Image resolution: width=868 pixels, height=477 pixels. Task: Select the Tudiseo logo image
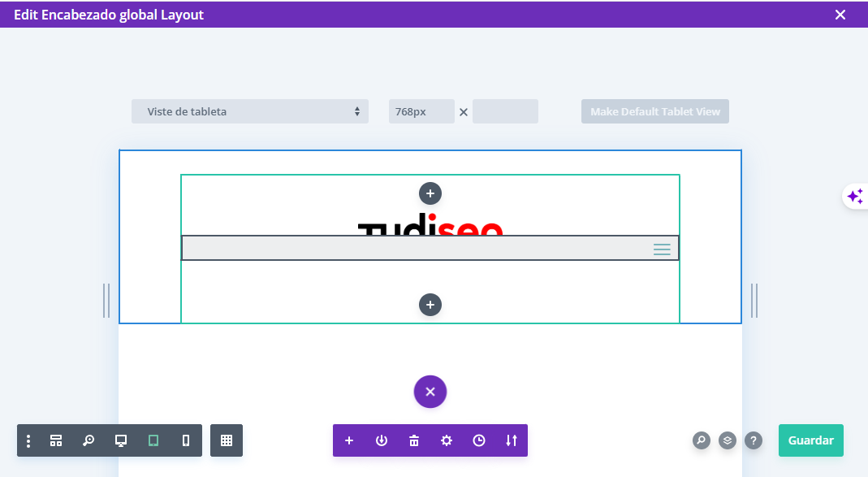click(430, 224)
